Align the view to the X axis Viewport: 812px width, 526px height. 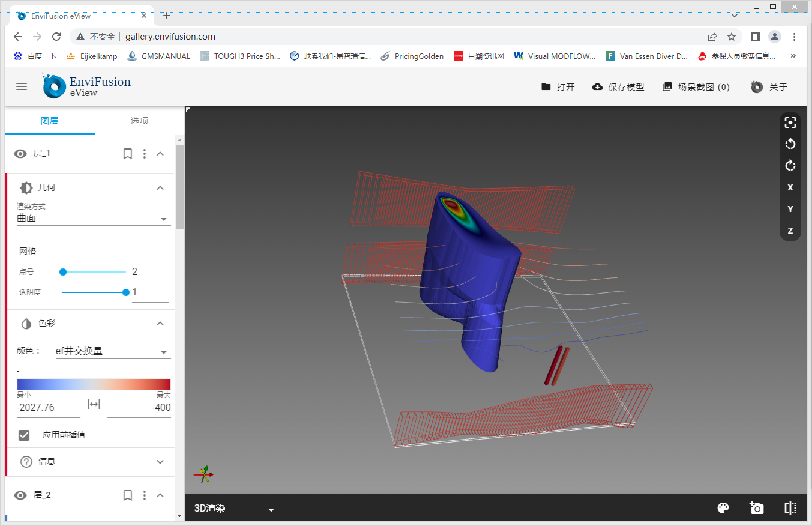790,187
